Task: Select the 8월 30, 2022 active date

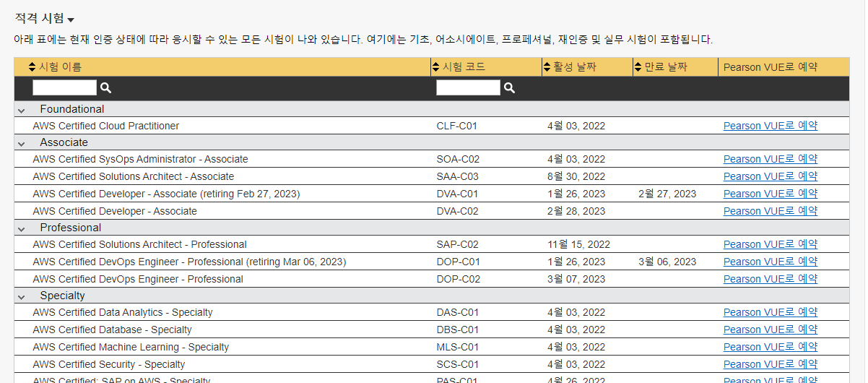Action: (576, 176)
